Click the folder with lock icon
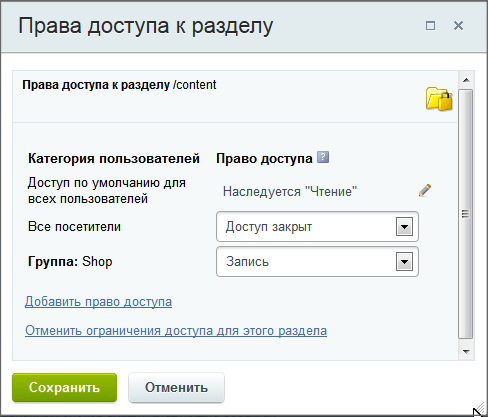Viewport: 488px width, 417px height. (439, 99)
